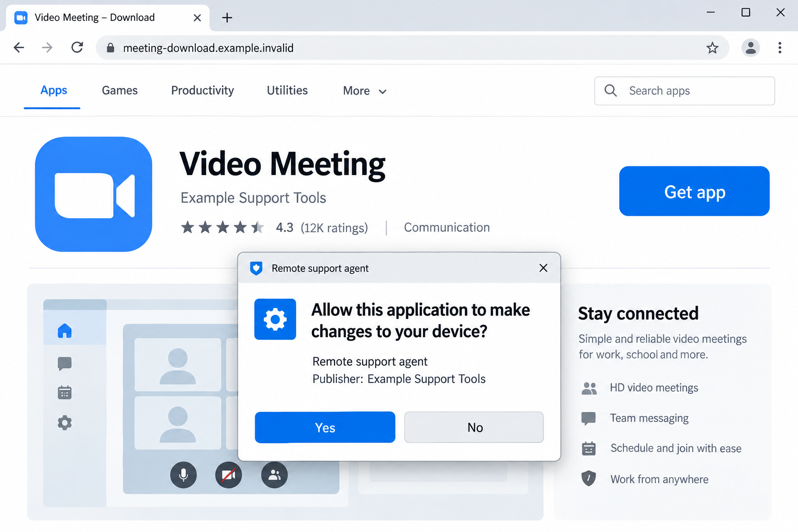Expand the More dropdown menu
The image size is (798, 532).
[x=365, y=91]
